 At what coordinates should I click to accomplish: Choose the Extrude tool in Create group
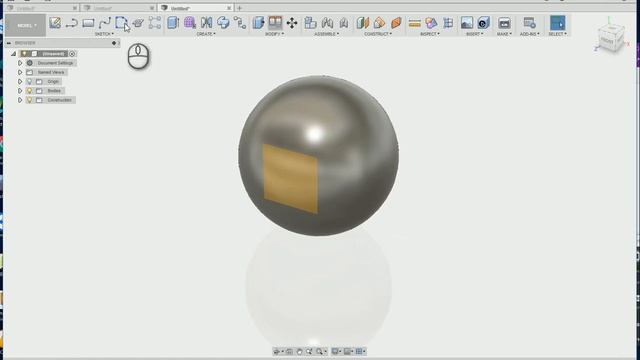(173, 22)
